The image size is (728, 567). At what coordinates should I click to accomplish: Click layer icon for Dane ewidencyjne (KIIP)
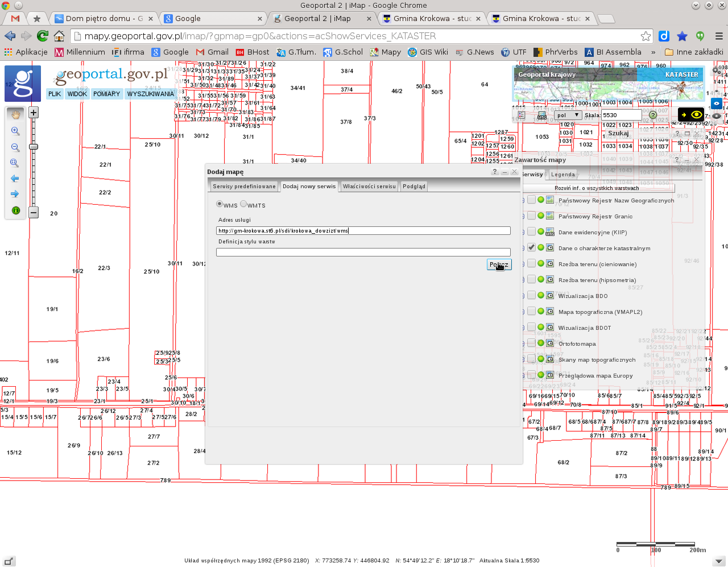pyautogui.click(x=550, y=232)
